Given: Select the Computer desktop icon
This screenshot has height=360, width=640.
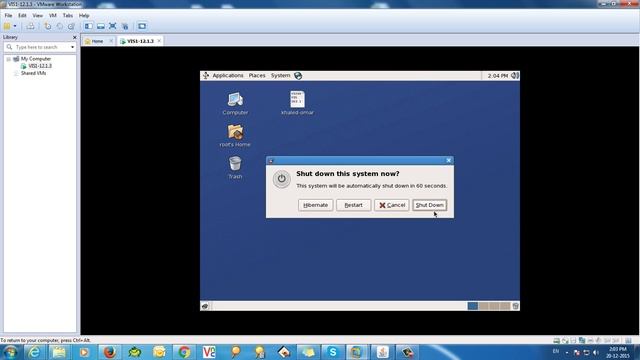Looking at the screenshot, I should (235, 103).
